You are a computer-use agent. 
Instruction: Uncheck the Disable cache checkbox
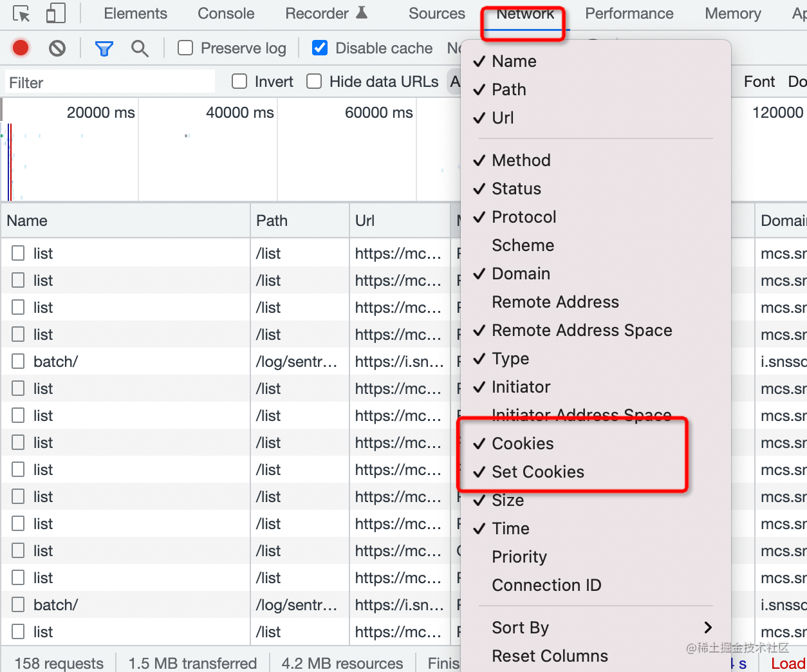tap(320, 48)
